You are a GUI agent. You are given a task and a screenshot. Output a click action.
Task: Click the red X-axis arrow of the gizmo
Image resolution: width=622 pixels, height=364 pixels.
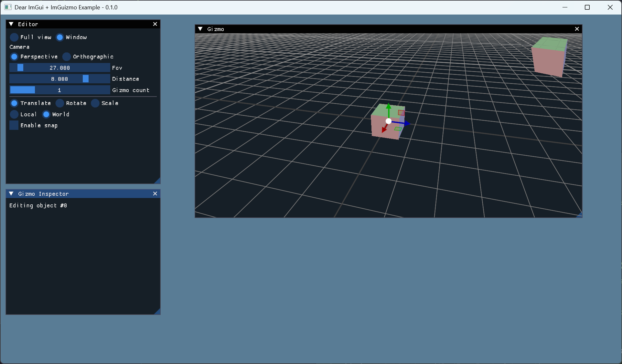[384, 129]
